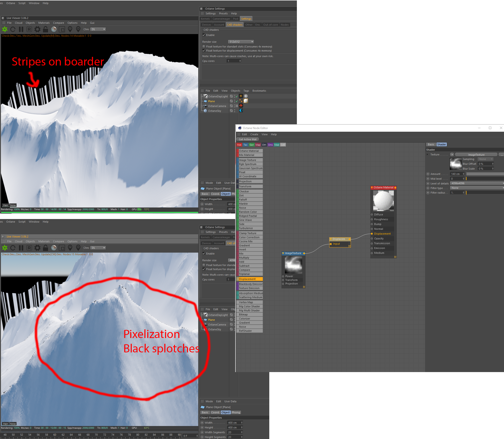Toggle the C4D shaders Enable checkbox in top panel

pos(204,35)
